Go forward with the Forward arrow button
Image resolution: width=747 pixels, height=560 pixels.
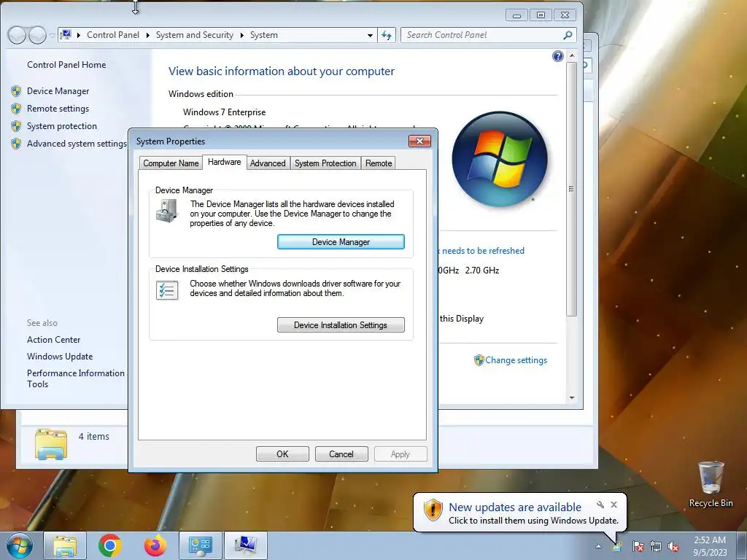pos(37,35)
